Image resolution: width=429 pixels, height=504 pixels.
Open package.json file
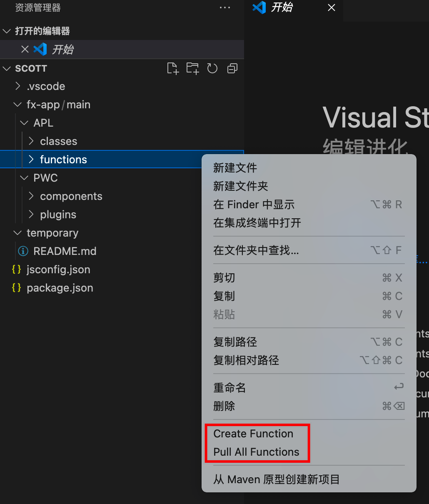[60, 288]
